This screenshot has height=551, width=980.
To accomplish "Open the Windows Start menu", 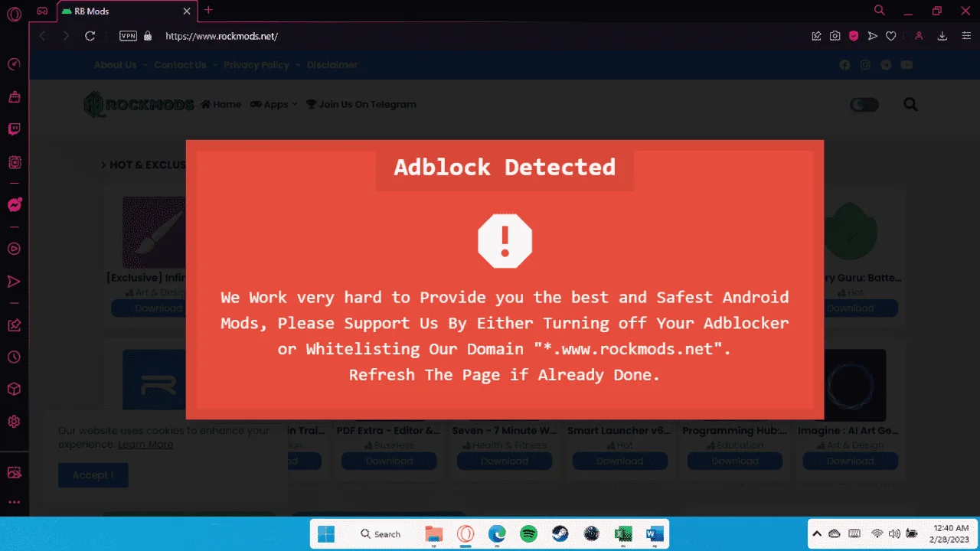I will coord(327,534).
